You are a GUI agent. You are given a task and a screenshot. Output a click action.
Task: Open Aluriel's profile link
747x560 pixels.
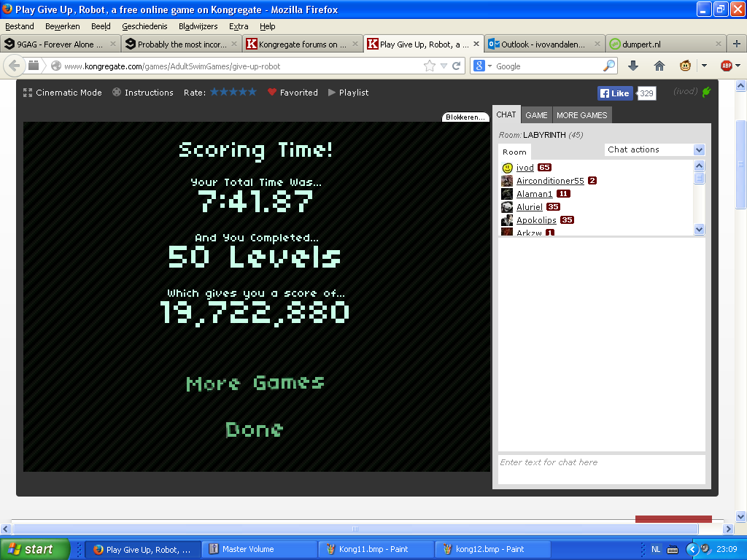(x=530, y=207)
